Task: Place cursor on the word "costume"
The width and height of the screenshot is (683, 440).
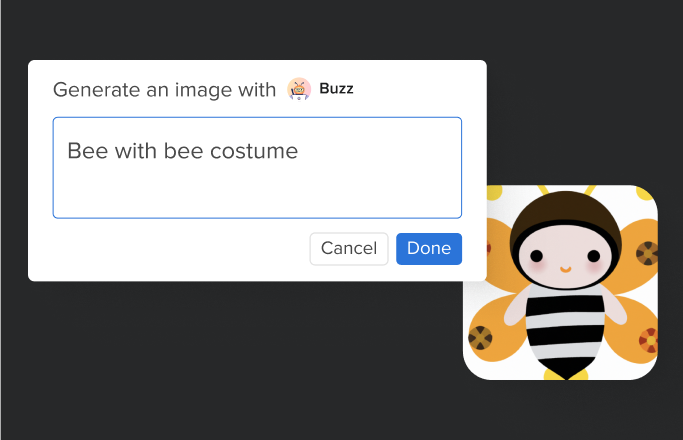Action: point(254,151)
